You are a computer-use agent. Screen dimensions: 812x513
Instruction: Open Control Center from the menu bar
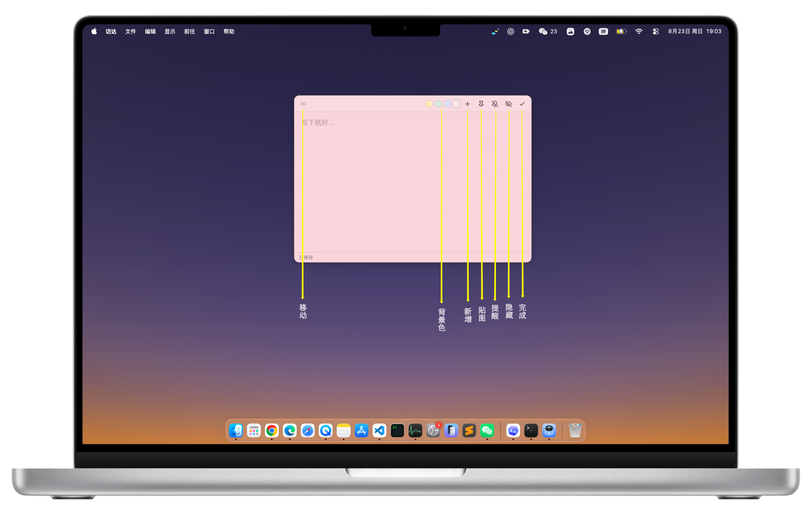(656, 31)
